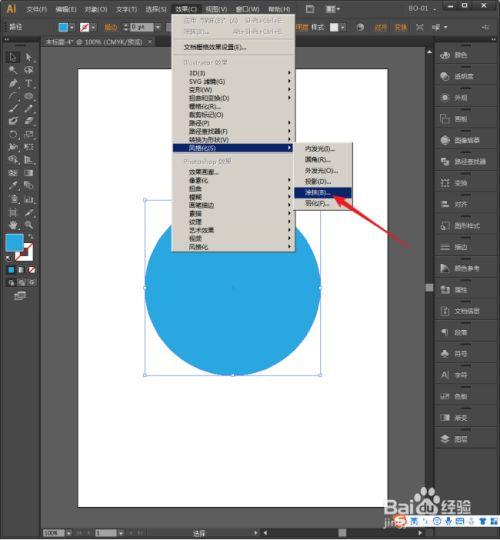Screen dimensions: 500x540
Task: Open the arrange documents dropdown
Action: 333,9
